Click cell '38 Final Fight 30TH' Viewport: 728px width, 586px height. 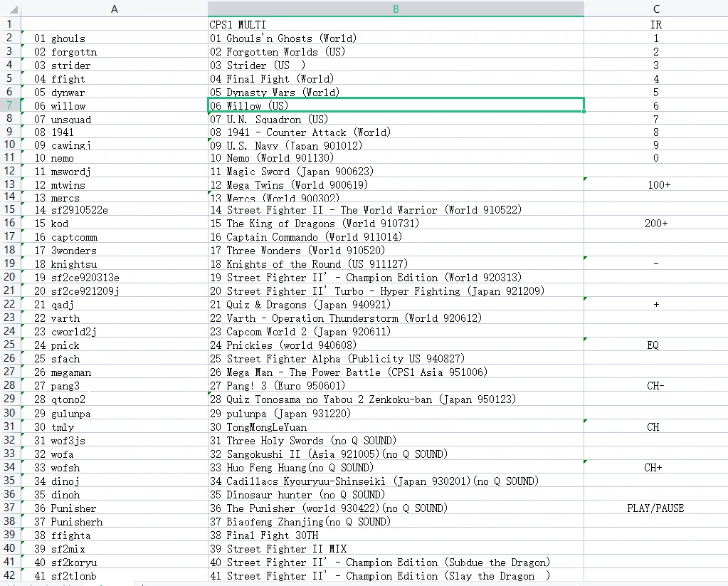point(396,535)
